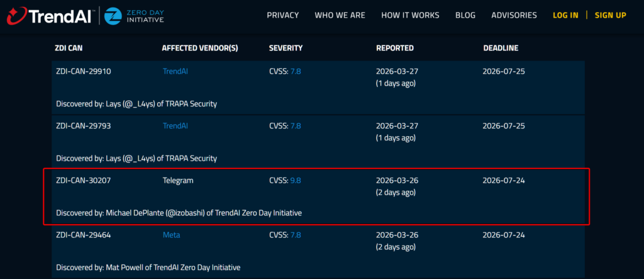
Task: Click the CVSS 9.8 score for Telegram
Action: point(295,181)
